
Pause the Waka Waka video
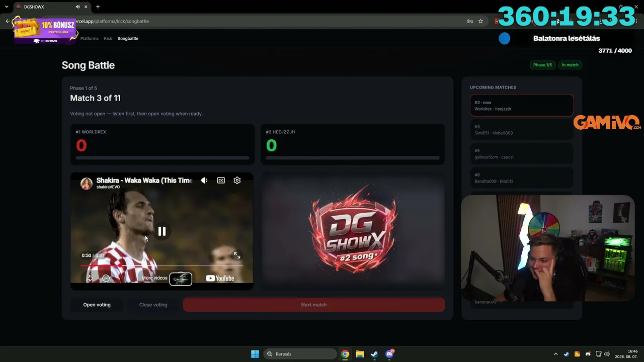(x=162, y=231)
